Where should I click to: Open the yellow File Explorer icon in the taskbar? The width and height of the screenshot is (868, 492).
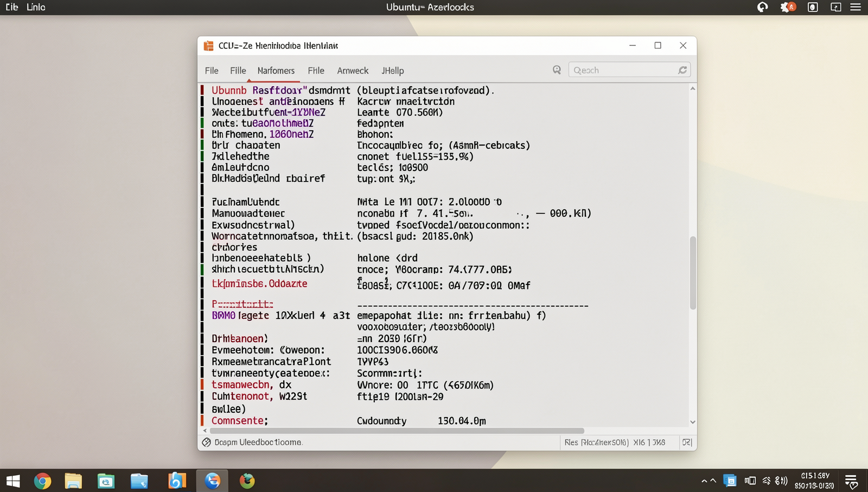click(73, 481)
